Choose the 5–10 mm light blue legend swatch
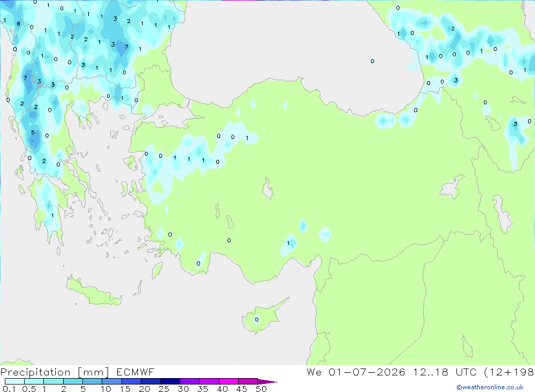This screenshot has width=535, height=392. 92,381
